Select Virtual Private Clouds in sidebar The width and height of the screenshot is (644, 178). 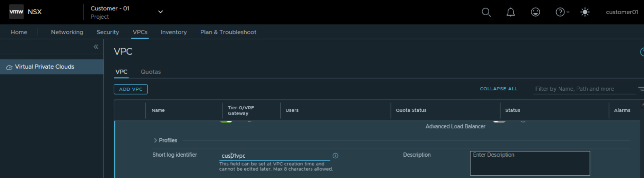click(45, 67)
